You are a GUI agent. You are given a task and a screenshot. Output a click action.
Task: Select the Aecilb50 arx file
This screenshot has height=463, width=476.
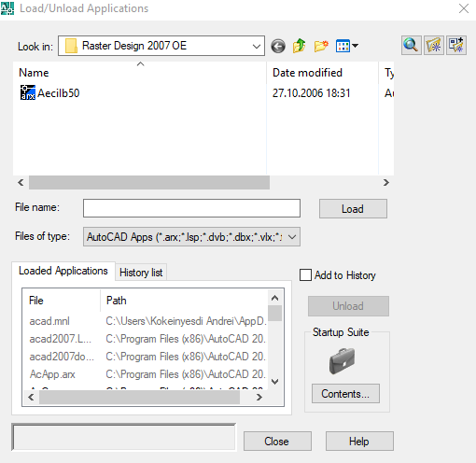49,92
